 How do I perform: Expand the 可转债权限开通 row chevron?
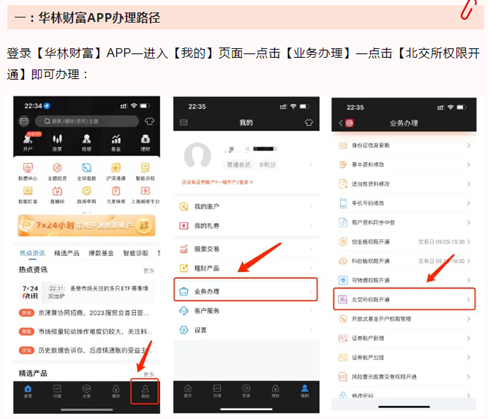click(468, 280)
